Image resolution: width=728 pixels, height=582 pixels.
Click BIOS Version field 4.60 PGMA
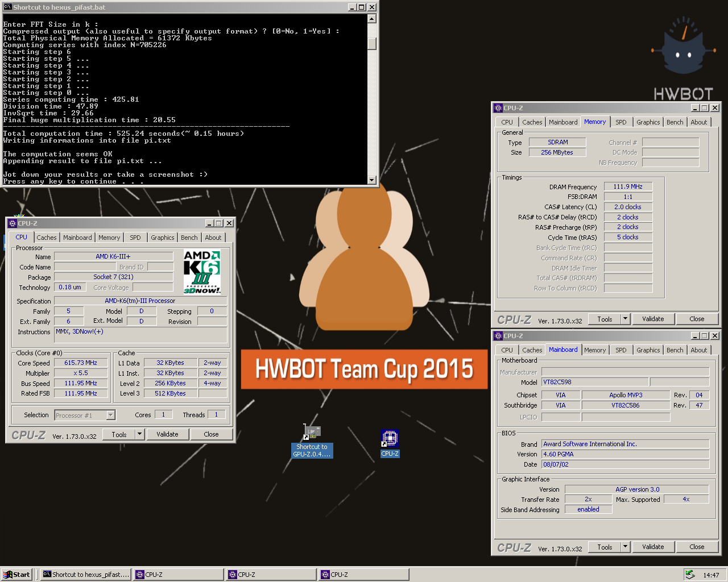pos(625,454)
